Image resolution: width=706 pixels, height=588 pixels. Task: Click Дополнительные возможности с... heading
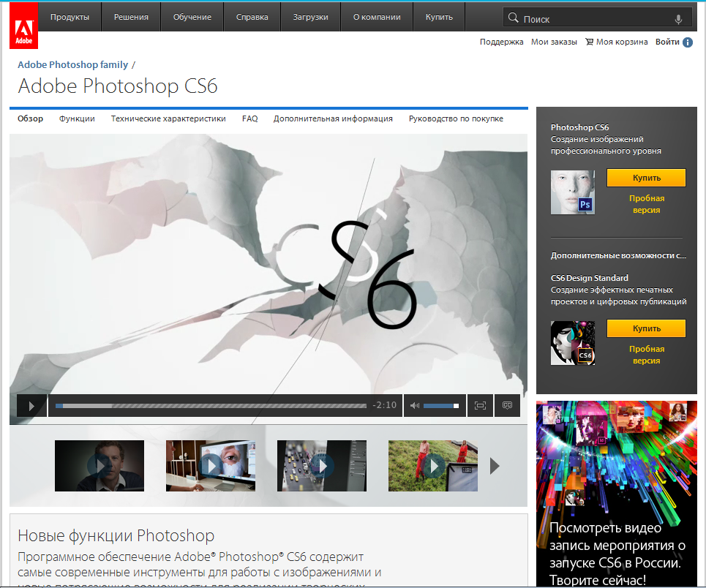coord(618,255)
